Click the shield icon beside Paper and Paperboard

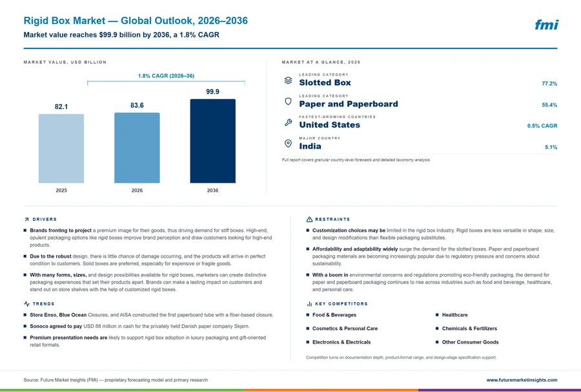click(289, 101)
